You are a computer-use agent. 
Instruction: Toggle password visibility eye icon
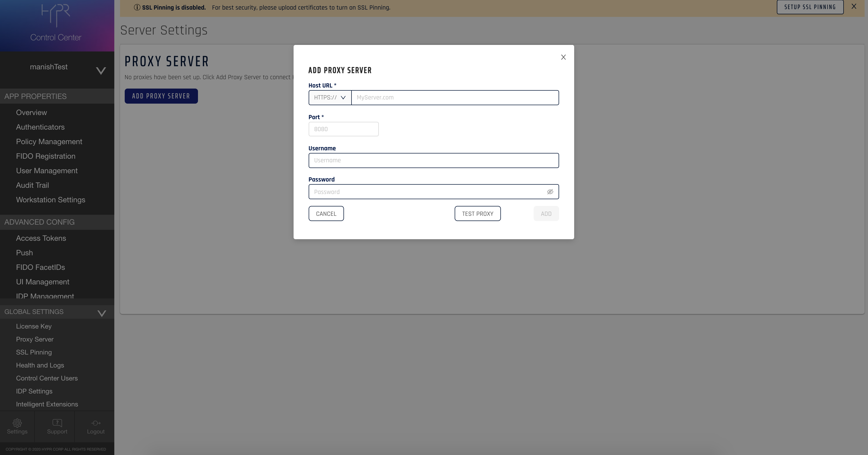point(550,192)
